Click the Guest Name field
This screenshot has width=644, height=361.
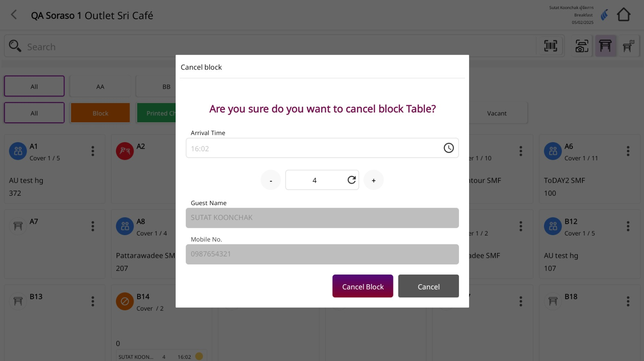[x=322, y=218]
